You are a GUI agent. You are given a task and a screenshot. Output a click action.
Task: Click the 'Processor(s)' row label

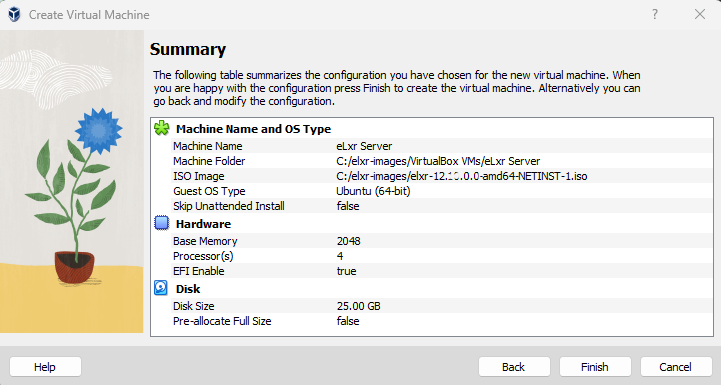pyautogui.click(x=203, y=256)
